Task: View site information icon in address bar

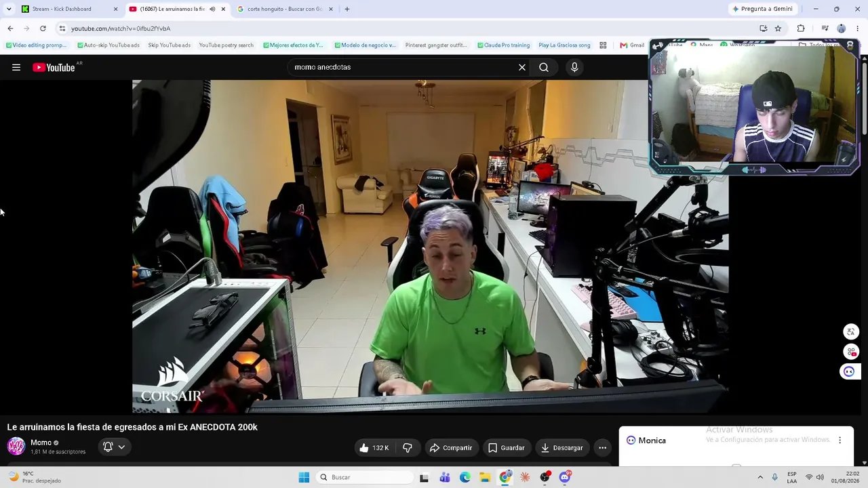Action: click(62, 28)
